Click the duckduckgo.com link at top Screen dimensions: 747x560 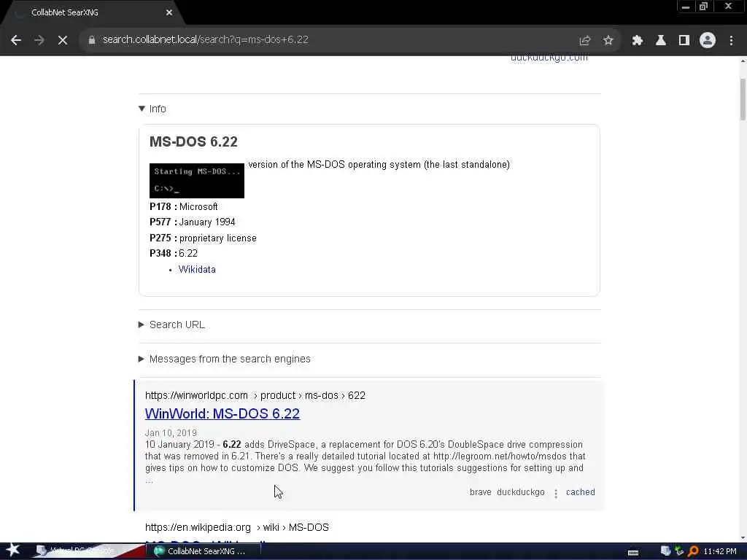point(549,58)
